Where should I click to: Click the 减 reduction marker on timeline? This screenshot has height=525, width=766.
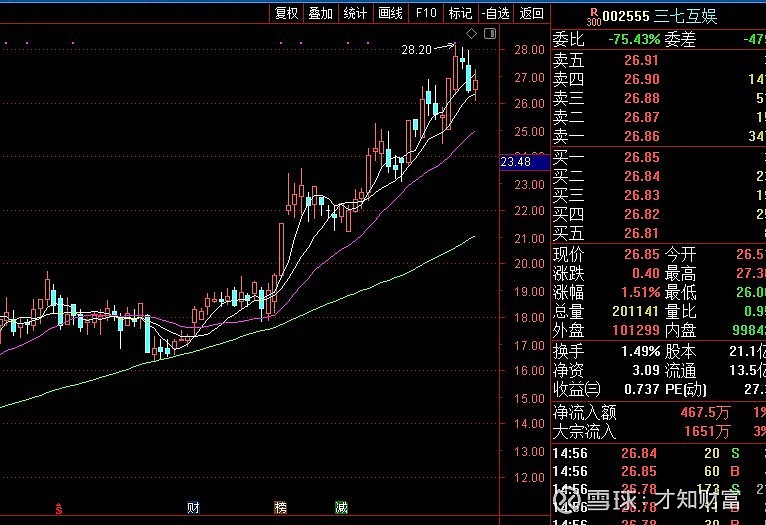coord(341,508)
